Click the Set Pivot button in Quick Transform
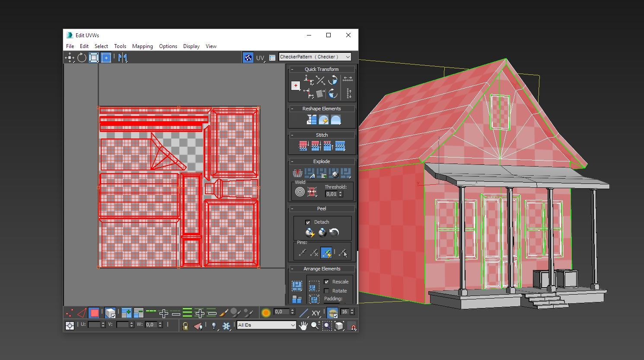Image resolution: width=644 pixels, height=360 pixels. 296,86
